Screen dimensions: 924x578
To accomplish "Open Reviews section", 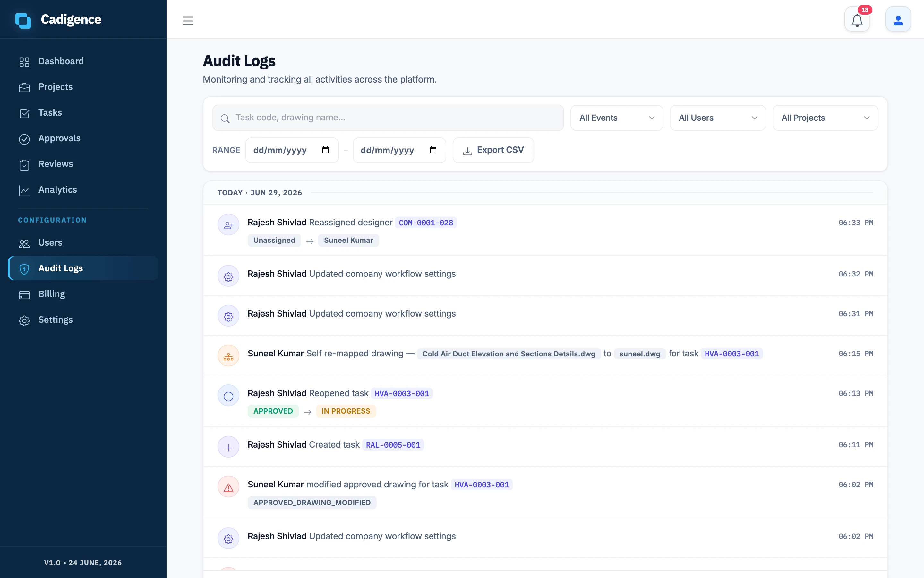I will tap(83, 164).
